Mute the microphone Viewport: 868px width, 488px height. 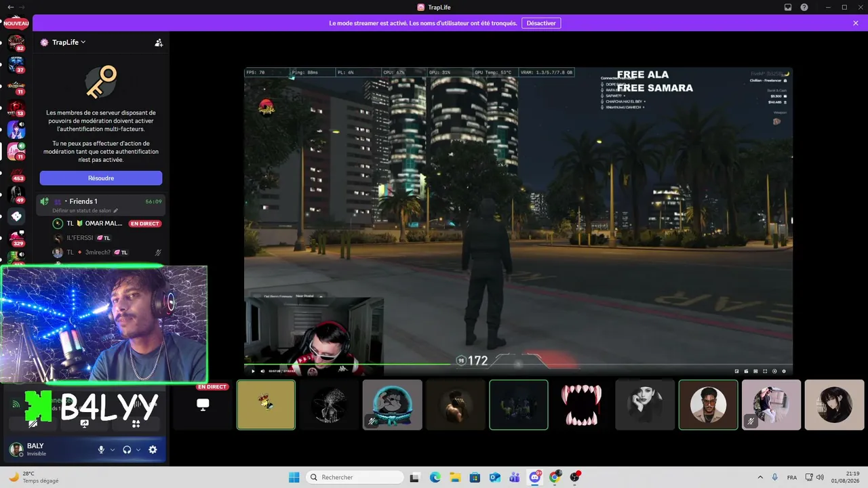click(x=101, y=449)
